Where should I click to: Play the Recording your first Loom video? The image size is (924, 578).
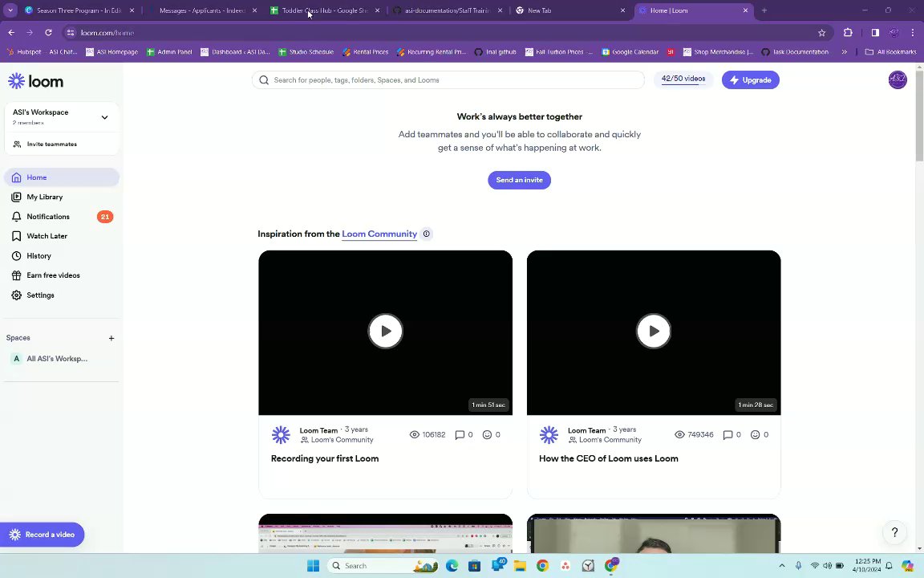(385, 331)
